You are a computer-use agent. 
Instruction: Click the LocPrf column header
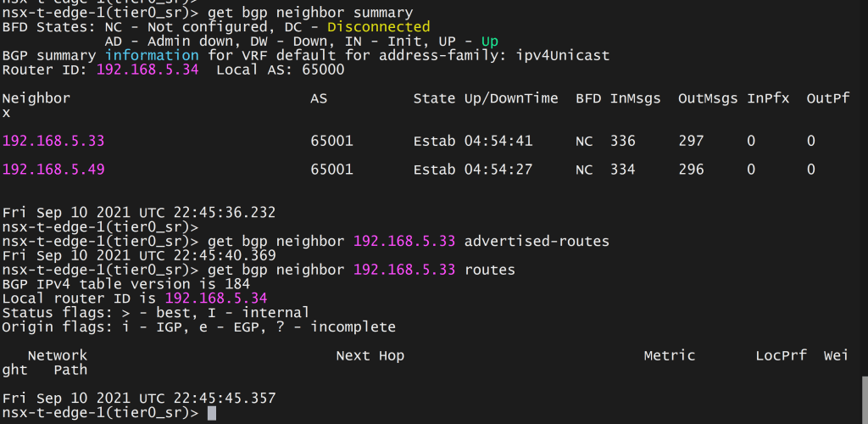click(x=781, y=355)
